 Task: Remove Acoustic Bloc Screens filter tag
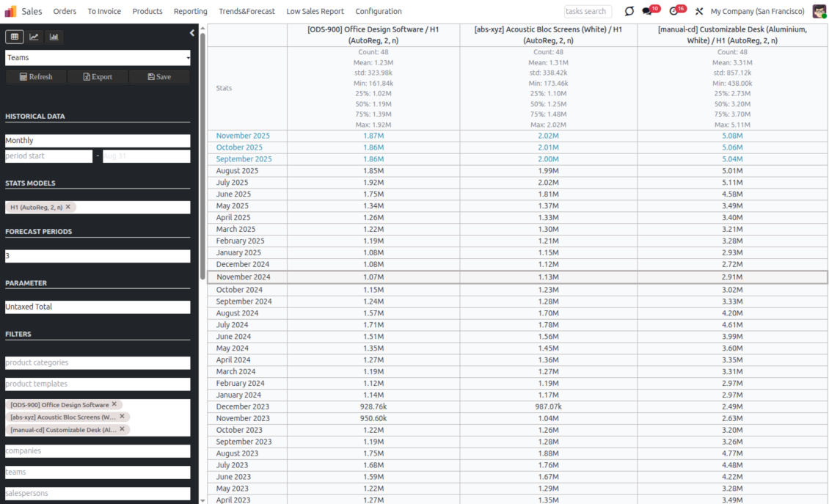(122, 417)
